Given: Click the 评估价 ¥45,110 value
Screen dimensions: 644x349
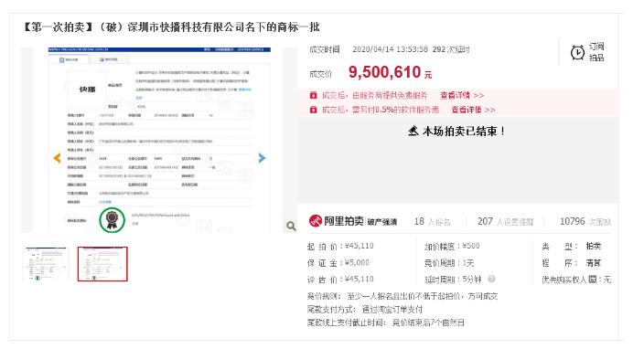Looking at the screenshot, I should click(x=360, y=279).
